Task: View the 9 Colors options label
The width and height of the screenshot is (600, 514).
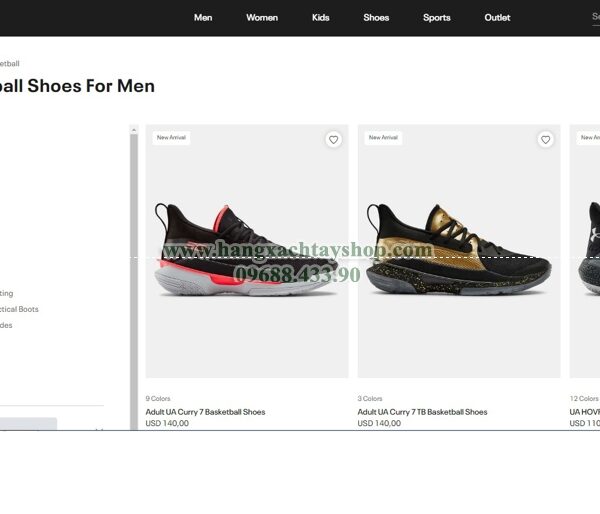Action: [158, 398]
